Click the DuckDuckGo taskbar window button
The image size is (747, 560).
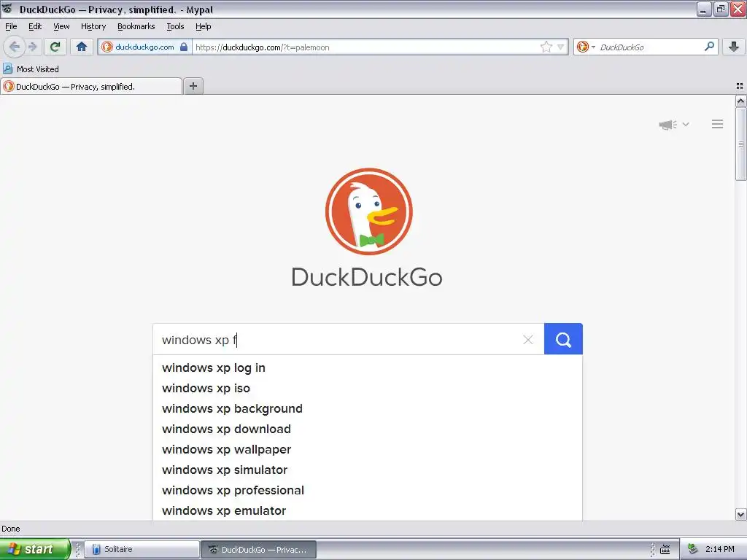pyautogui.click(x=258, y=549)
